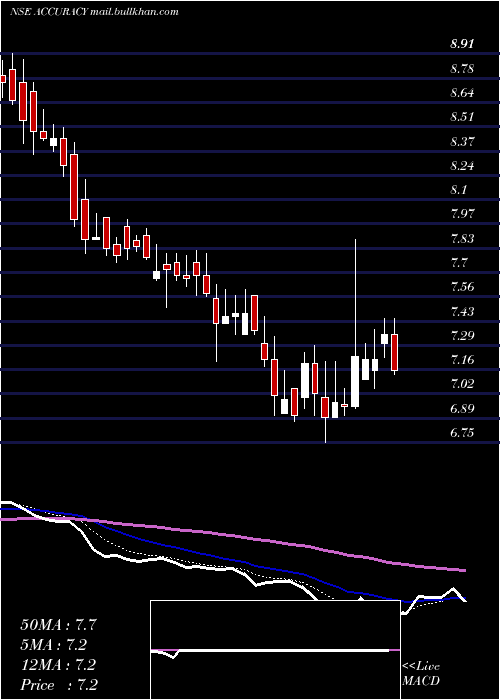This screenshot has width=500, height=700.
Task: Click the 7.16 price label
Action: coord(462,359)
